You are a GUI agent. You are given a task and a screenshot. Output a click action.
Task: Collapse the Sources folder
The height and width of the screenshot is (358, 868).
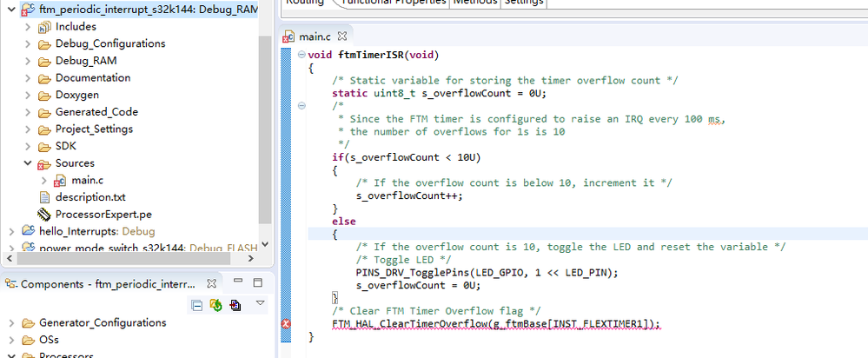pyautogui.click(x=28, y=163)
